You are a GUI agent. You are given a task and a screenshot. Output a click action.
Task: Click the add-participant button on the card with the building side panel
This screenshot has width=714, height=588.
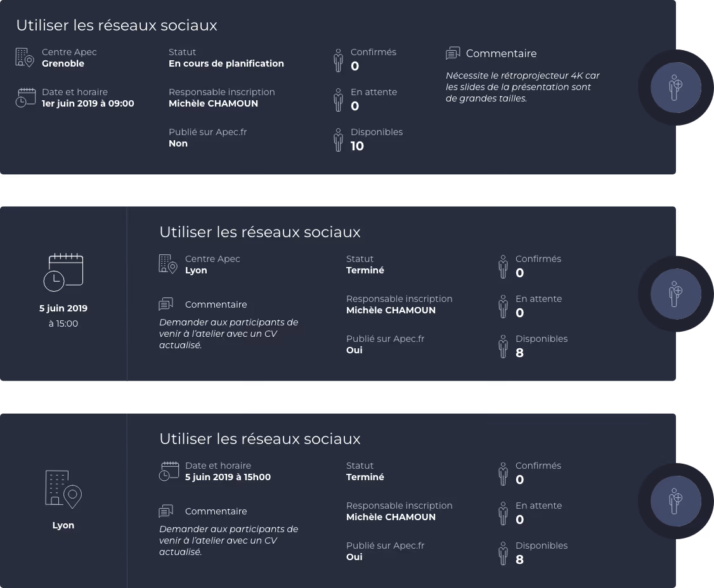point(675,501)
